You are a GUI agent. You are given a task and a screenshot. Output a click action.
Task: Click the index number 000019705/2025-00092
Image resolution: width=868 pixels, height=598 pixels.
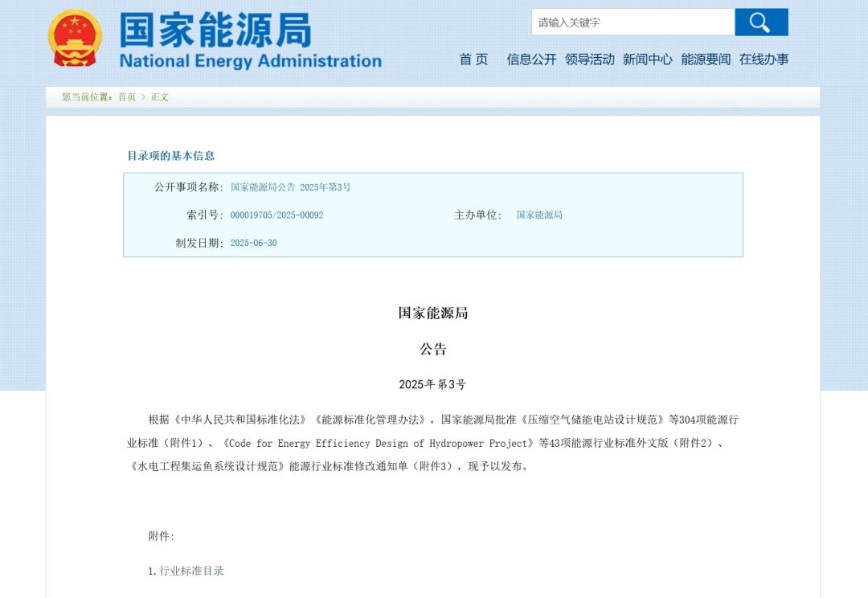click(276, 215)
